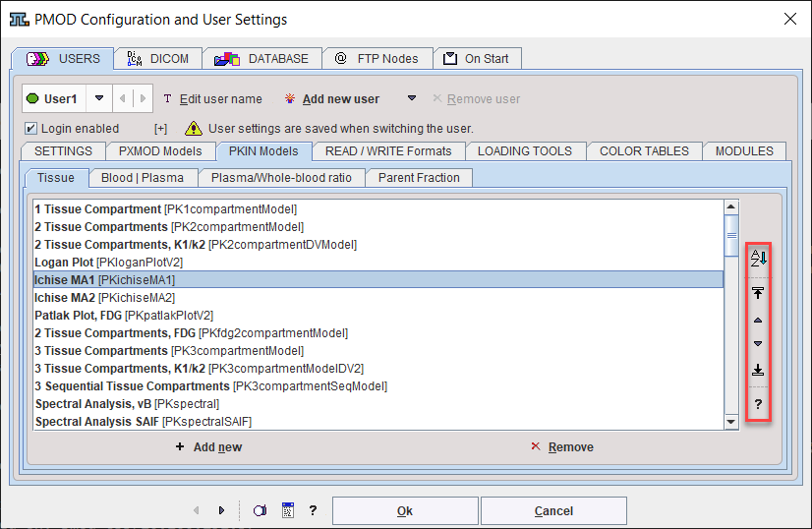Confirm settings with Ok button

[405, 511]
